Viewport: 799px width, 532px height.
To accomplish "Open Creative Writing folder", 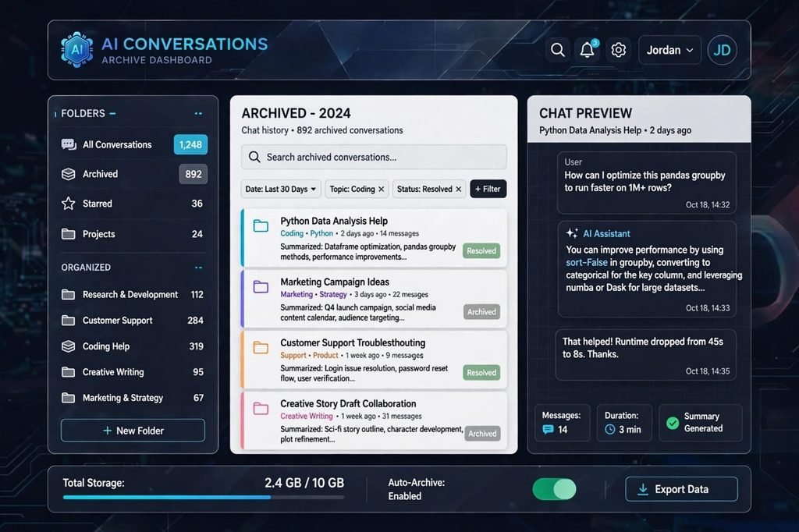I will tap(133, 372).
